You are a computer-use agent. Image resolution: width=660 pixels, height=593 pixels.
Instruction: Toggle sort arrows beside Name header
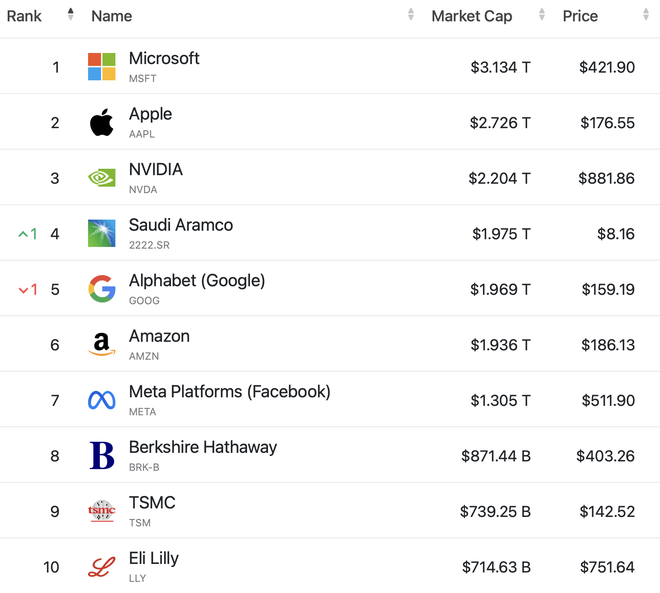[x=411, y=14]
